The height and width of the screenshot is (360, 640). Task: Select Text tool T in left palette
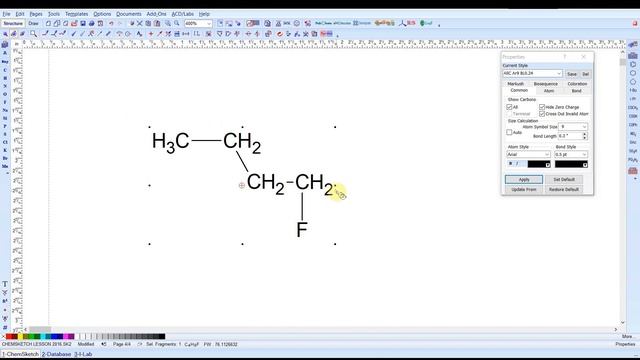coord(5,284)
